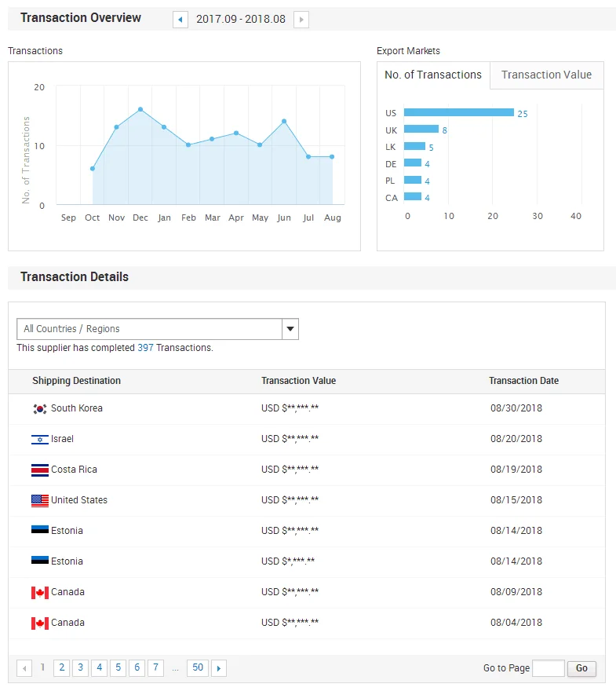
Task: Click the previous date range arrow
Action: coord(180,20)
